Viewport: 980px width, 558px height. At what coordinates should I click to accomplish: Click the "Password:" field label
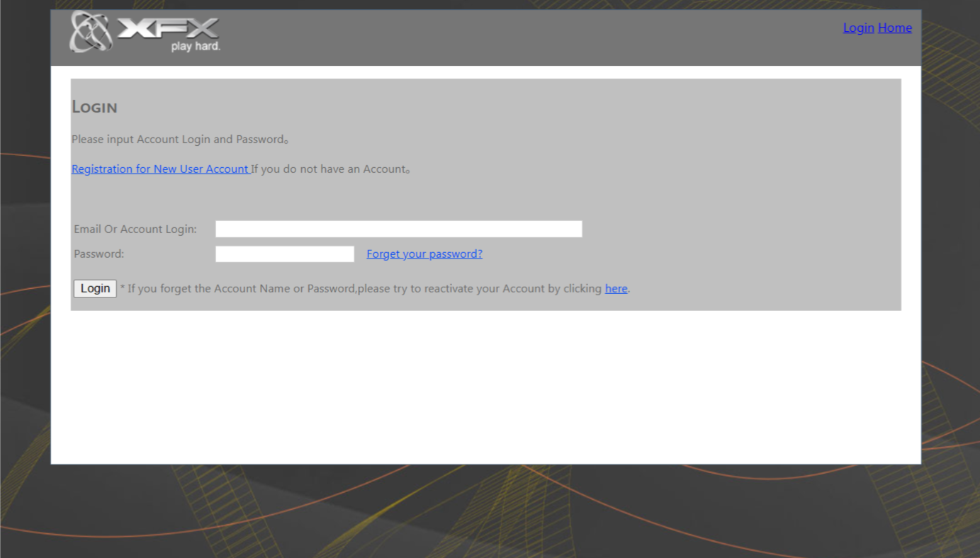coord(98,254)
